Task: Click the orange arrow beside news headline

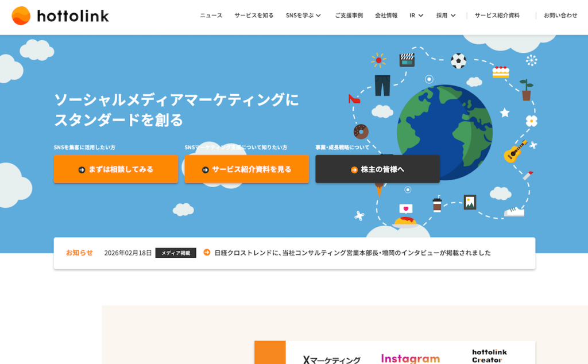Action: click(x=207, y=253)
